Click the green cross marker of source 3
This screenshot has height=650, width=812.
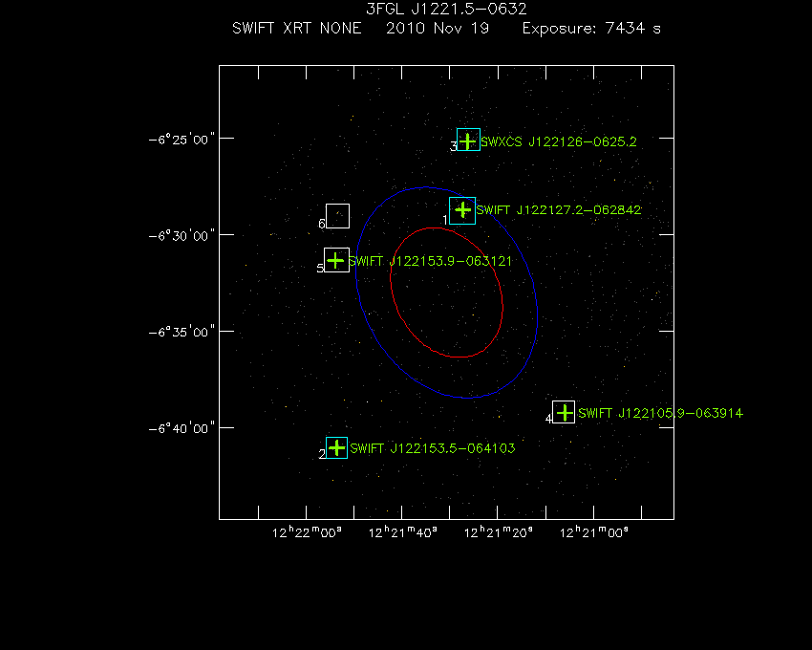click(468, 141)
